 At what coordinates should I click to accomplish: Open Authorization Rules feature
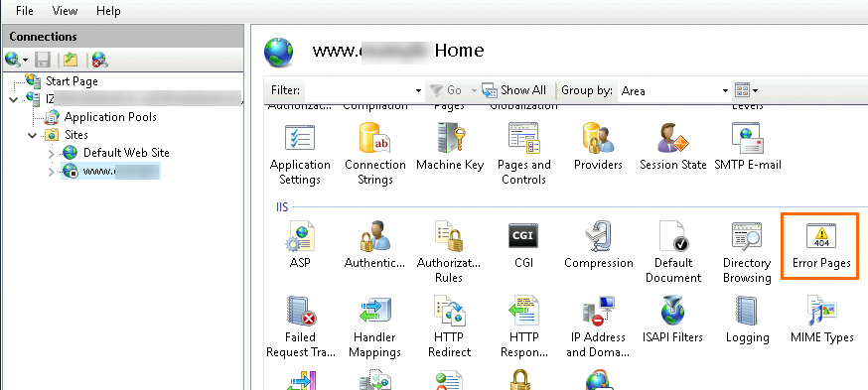point(448,253)
